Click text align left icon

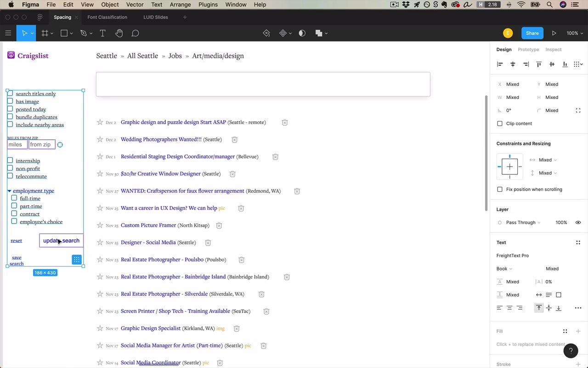pyautogui.click(x=500, y=308)
